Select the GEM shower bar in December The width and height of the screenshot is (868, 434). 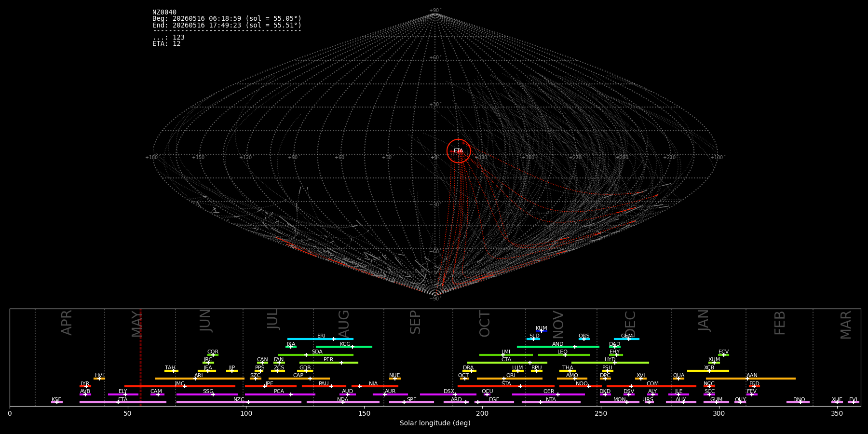(x=626, y=339)
